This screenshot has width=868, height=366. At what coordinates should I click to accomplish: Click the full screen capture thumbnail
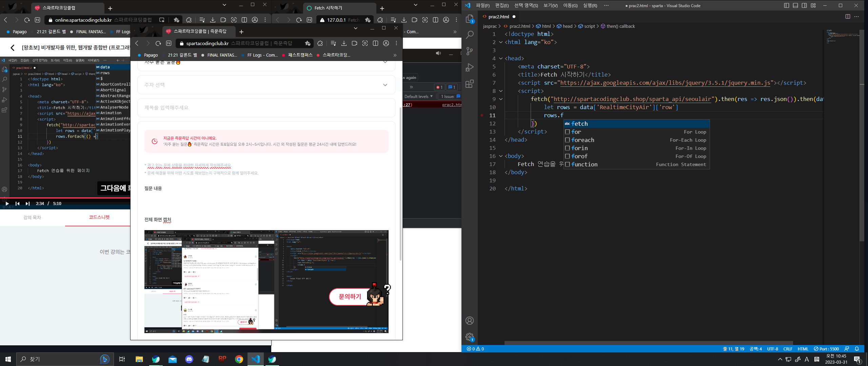click(266, 281)
